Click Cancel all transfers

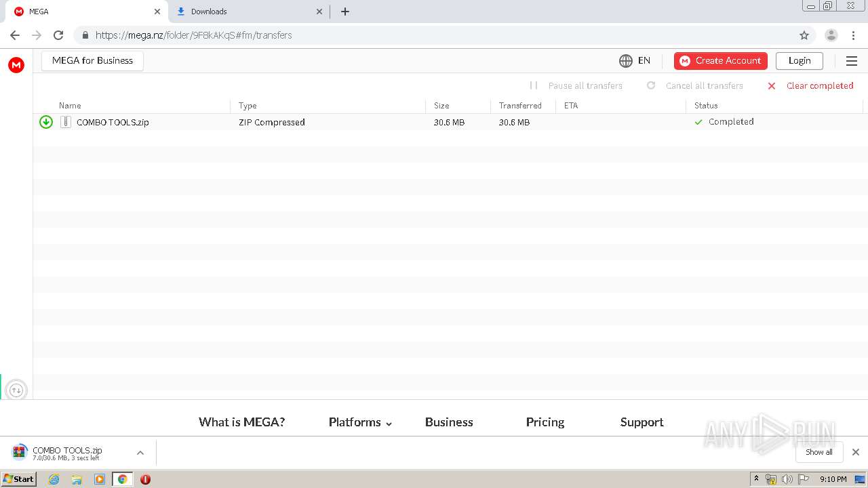click(705, 86)
